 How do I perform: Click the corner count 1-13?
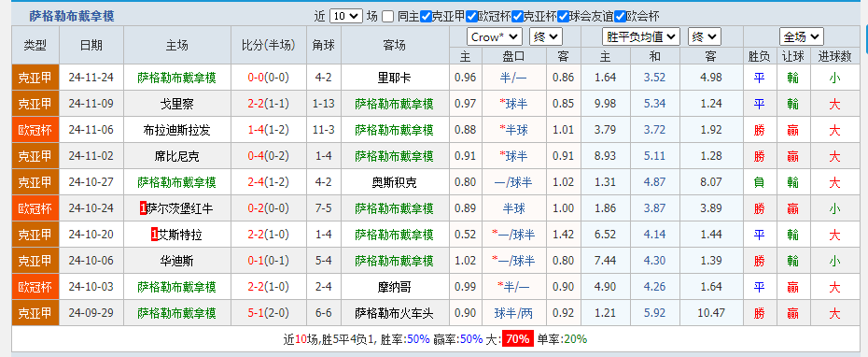point(324,105)
